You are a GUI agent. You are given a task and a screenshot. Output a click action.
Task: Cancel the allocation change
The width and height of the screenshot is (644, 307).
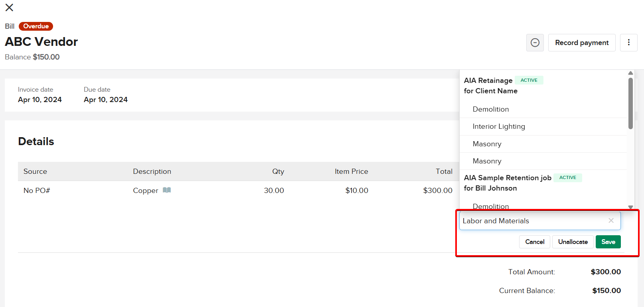(x=534, y=242)
